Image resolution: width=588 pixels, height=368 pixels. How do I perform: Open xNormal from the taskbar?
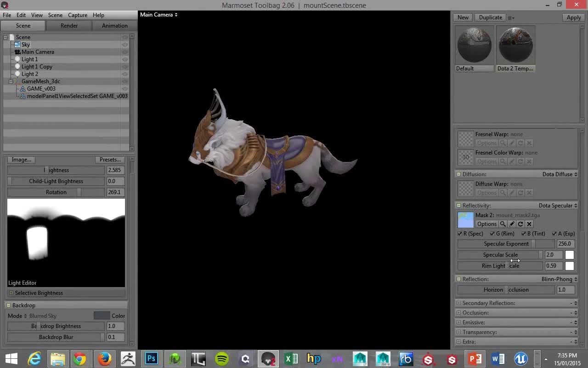pyautogui.click(x=337, y=358)
